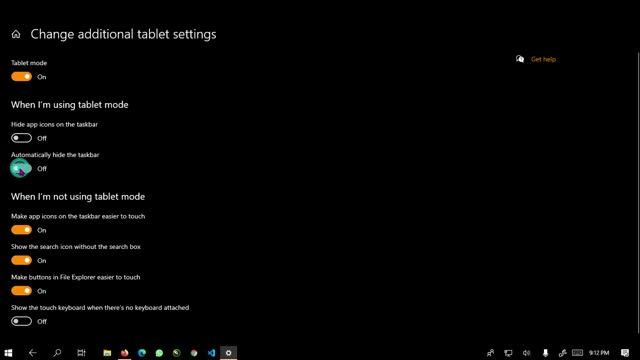The height and width of the screenshot is (360, 640).
Task: Open Microsoft Edge from taskbar
Action: click(142, 353)
